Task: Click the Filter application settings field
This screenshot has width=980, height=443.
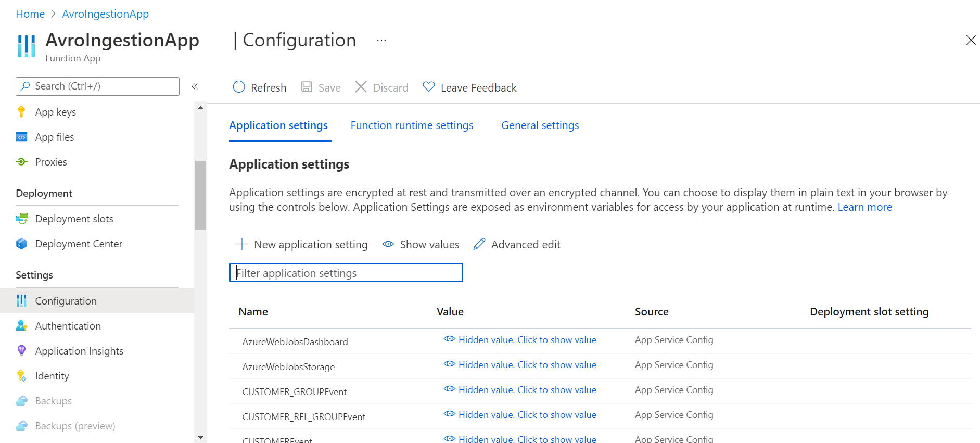Action: click(346, 273)
